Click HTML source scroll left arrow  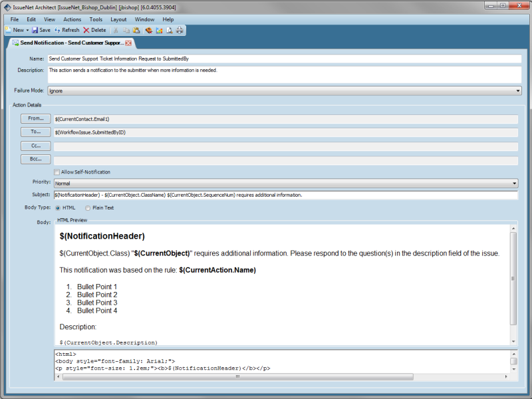(58, 376)
